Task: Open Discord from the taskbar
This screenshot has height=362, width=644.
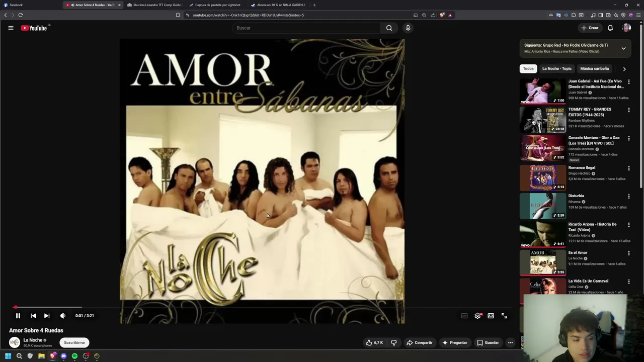Action: coord(63,356)
